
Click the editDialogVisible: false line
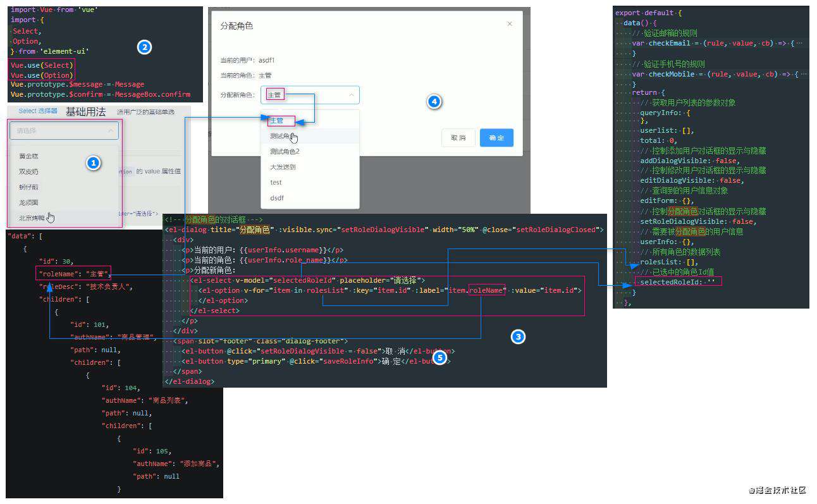click(x=691, y=180)
